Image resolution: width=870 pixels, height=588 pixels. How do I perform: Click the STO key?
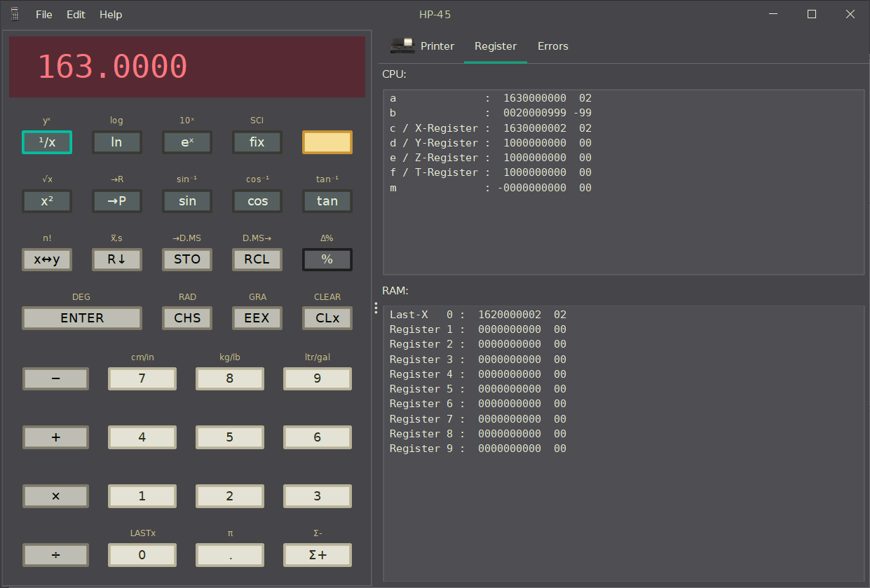pyautogui.click(x=187, y=259)
